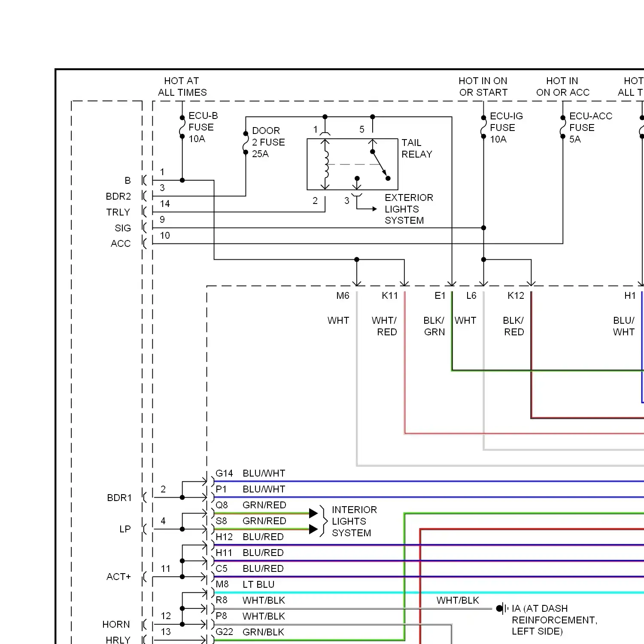This screenshot has width=644, height=644.
Task: Click the S8 GRN/RED wire label
Action: (251, 521)
